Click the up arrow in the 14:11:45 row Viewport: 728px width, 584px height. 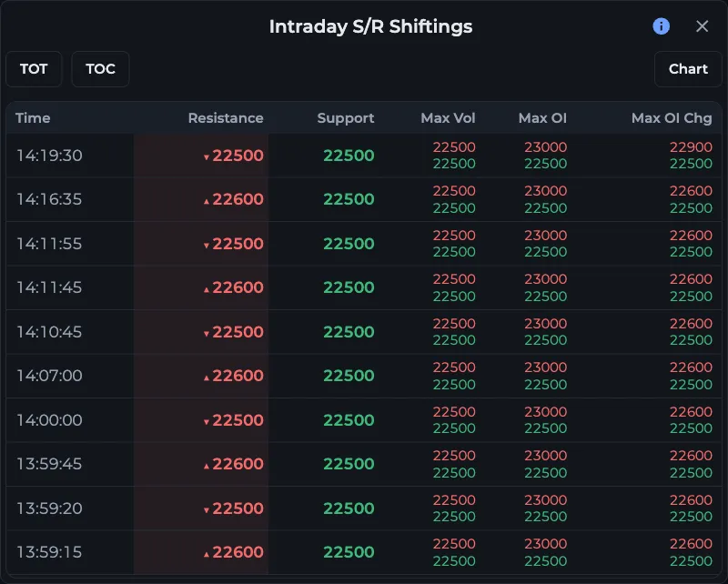pyautogui.click(x=207, y=289)
